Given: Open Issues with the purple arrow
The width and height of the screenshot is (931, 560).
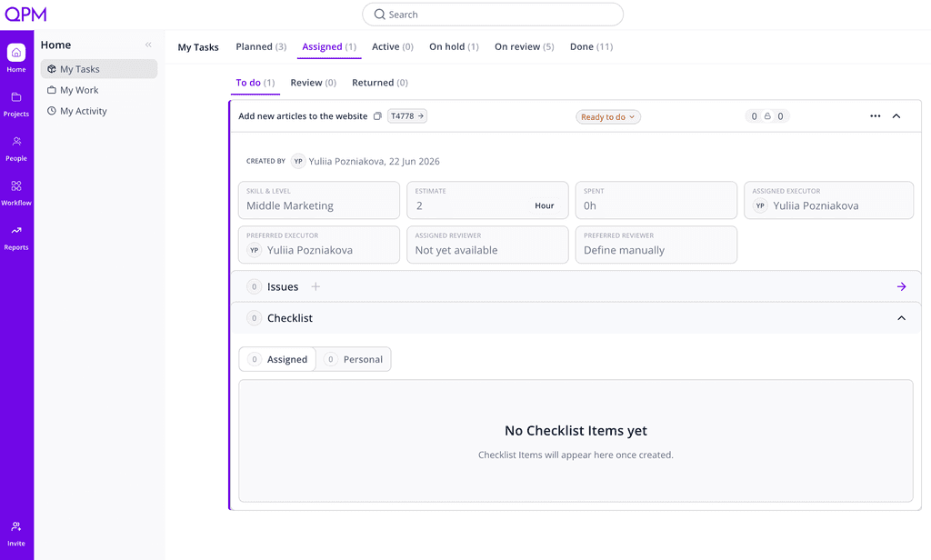Looking at the screenshot, I should pos(901,287).
